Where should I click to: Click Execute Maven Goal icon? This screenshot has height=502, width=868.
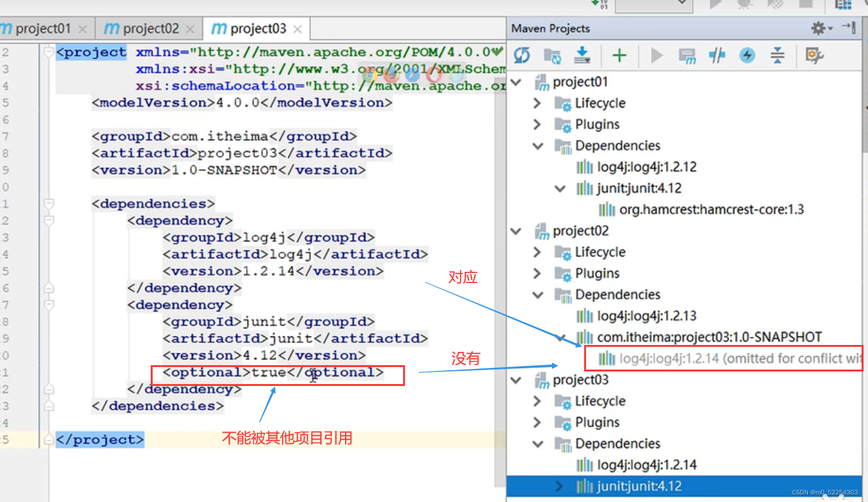tap(687, 56)
